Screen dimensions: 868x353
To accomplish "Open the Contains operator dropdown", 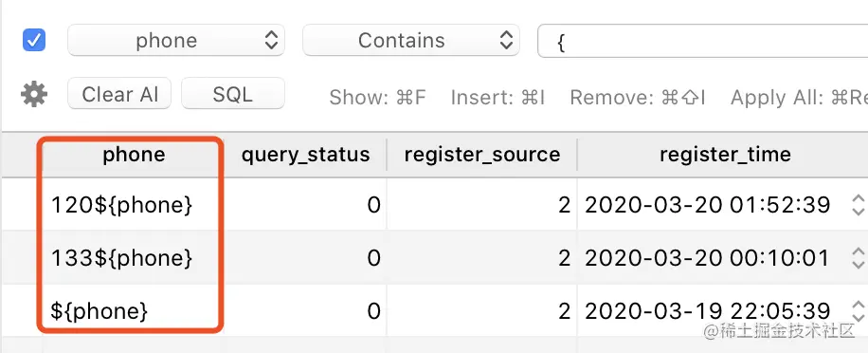I will (x=410, y=40).
